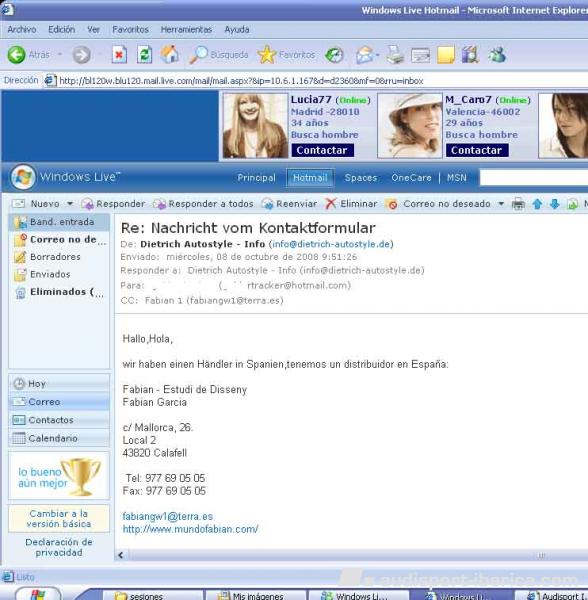Go to the home page icon
Image resolution: width=588 pixels, height=600 pixels.
coord(169,55)
